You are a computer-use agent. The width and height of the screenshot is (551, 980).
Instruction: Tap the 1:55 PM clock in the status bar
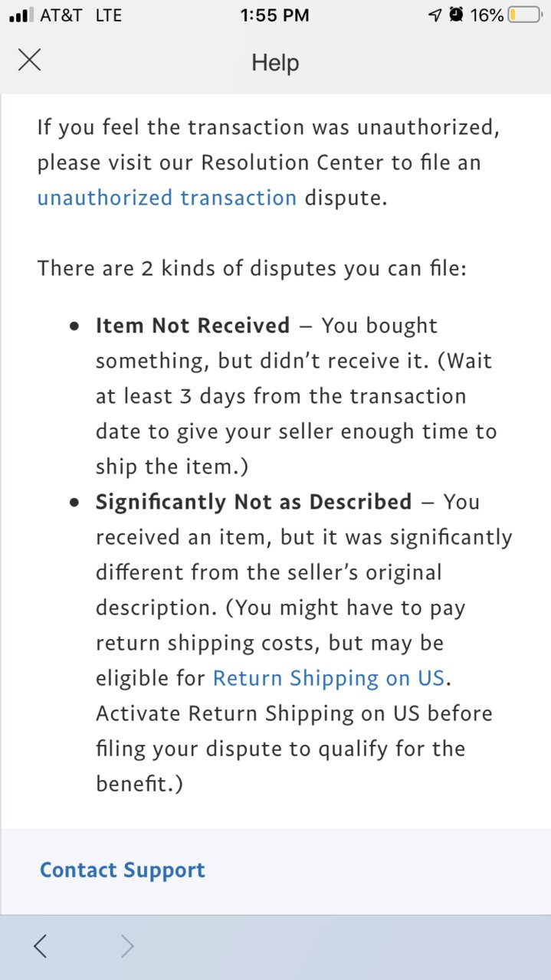(274, 15)
